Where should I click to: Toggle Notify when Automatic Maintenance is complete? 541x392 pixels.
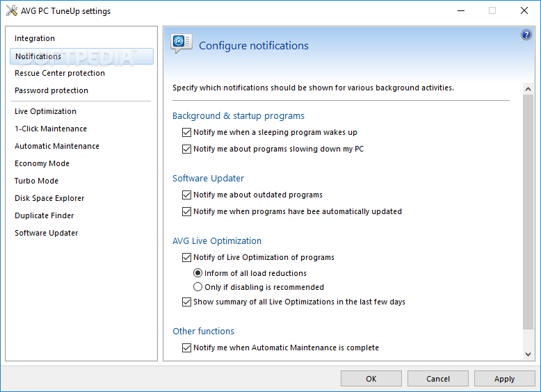(186, 348)
